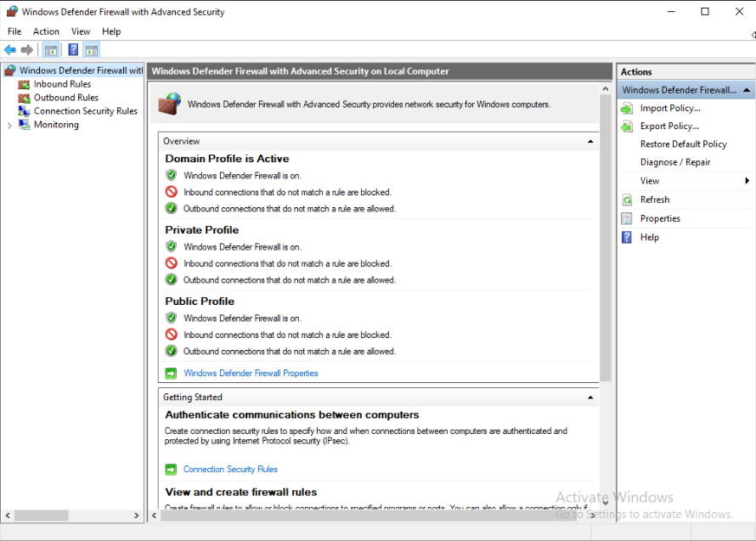Click the center pane horizontal scroll left arrow
This screenshot has height=541, width=756.
click(x=155, y=516)
